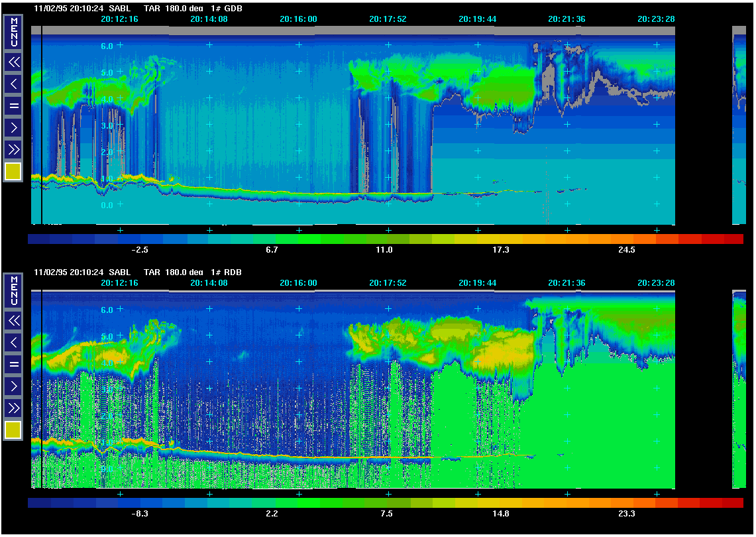This screenshot has width=756, height=537.
Task: Select the 20:16:00 time marker in upper plot
Action: 298,19
